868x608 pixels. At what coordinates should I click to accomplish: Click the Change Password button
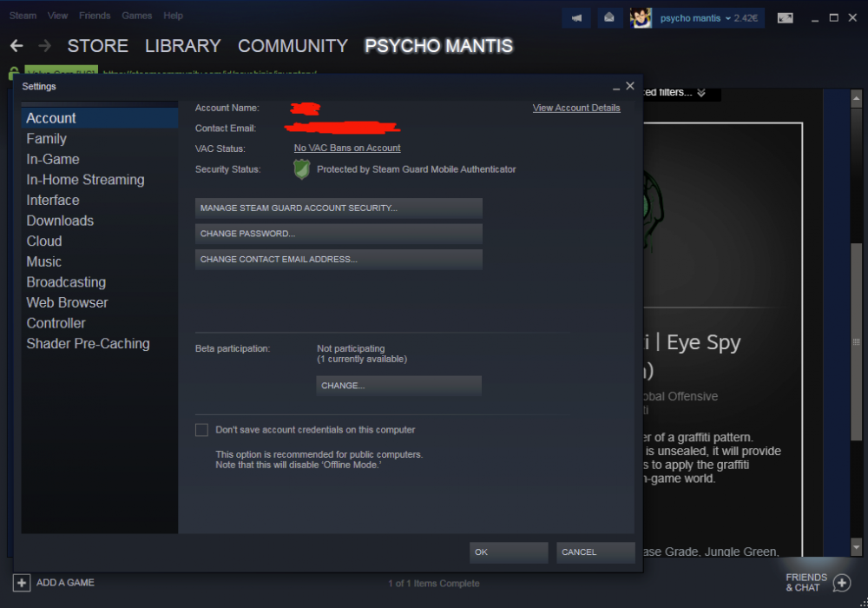339,234
